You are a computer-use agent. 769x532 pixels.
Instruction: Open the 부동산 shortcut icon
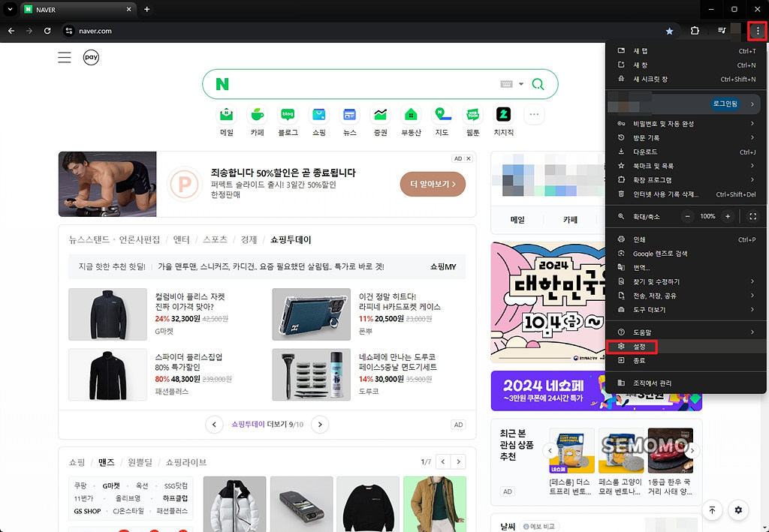point(411,115)
